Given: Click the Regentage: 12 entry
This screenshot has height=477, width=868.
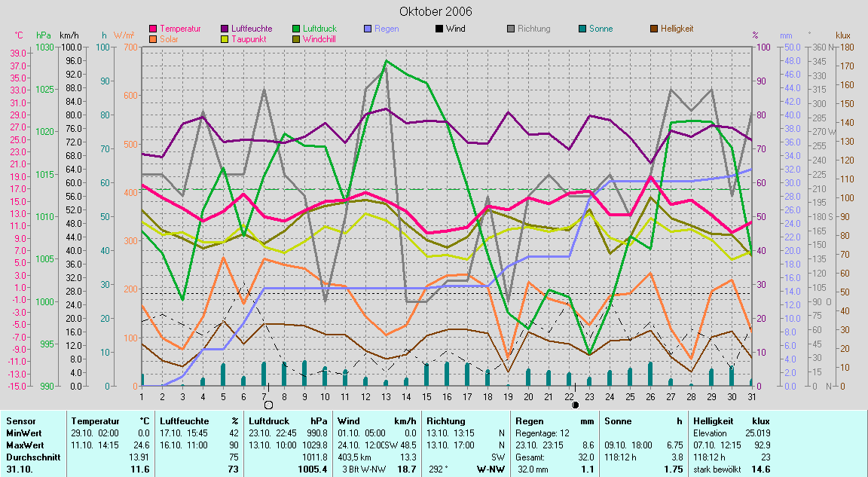Looking at the screenshot, I should [x=542, y=433].
